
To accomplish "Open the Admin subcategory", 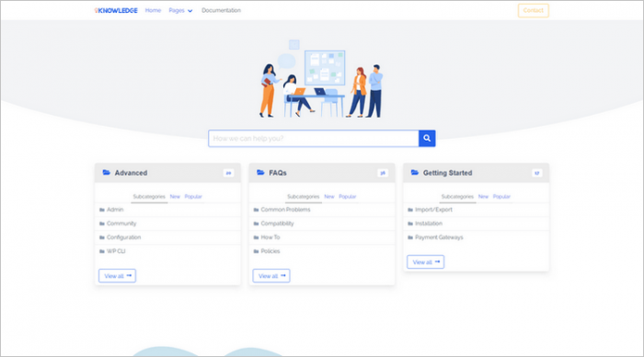I will point(115,210).
